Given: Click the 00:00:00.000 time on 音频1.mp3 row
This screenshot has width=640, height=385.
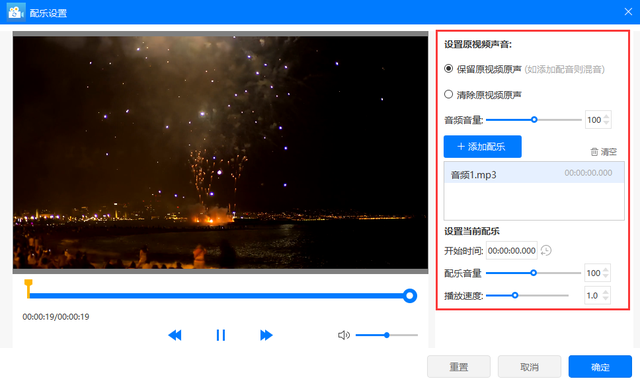Looking at the screenshot, I should pyautogui.click(x=588, y=173).
